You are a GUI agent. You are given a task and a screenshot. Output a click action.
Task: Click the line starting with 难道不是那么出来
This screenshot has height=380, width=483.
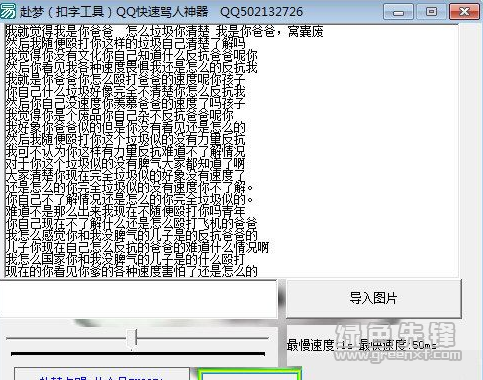[125, 211]
